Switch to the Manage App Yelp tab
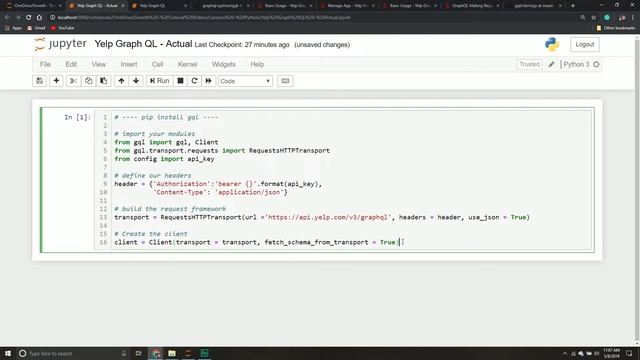 tap(347, 6)
